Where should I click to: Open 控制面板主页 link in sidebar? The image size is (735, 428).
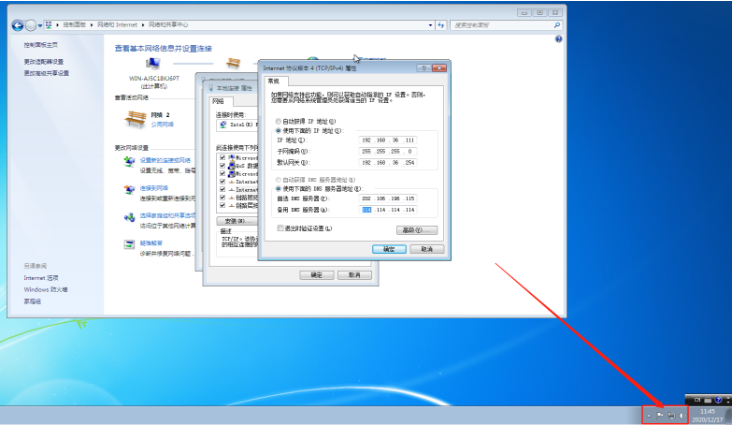(41, 45)
